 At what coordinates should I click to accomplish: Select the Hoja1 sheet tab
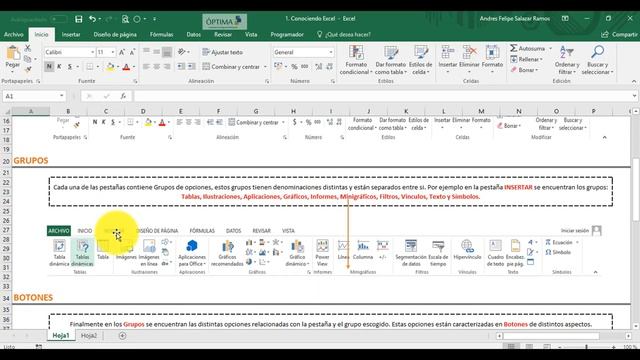(61, 336)
